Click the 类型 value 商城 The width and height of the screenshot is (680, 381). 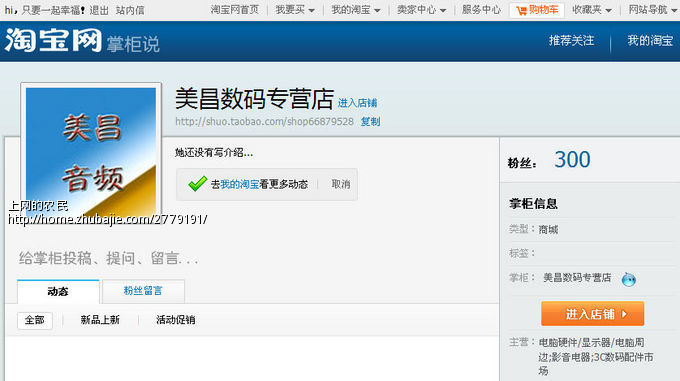click(548, 230)
